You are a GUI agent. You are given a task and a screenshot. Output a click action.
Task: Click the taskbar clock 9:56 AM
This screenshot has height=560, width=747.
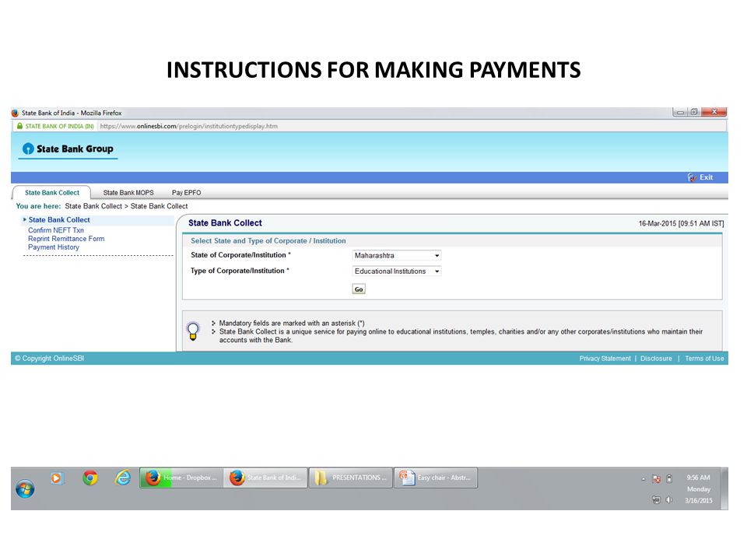pos(699,478)
